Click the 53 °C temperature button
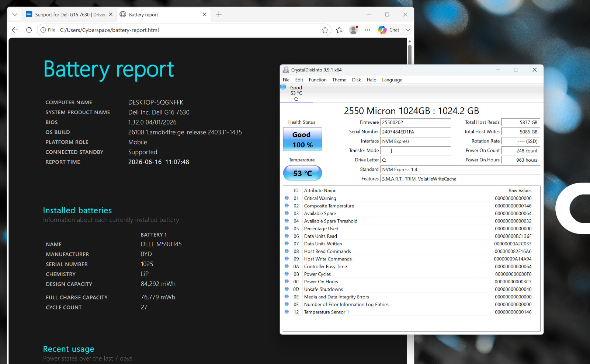 tap(302, 173)
